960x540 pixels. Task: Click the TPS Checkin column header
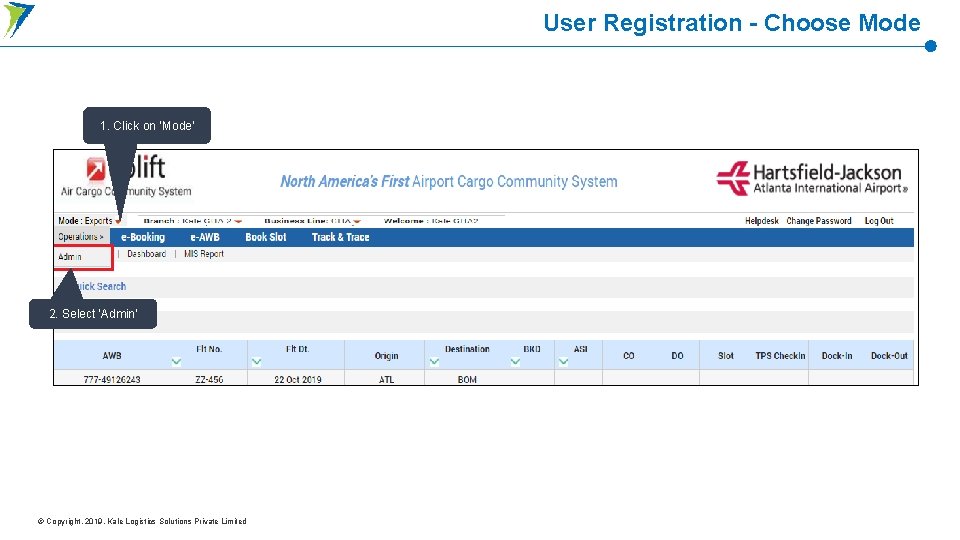pyautogui.click(x=780, y=355)
